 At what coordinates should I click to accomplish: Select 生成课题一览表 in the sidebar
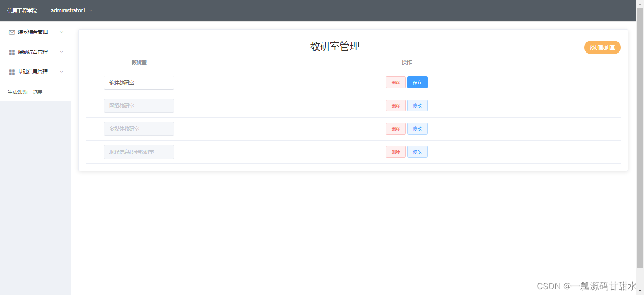[x=24, y=92]
